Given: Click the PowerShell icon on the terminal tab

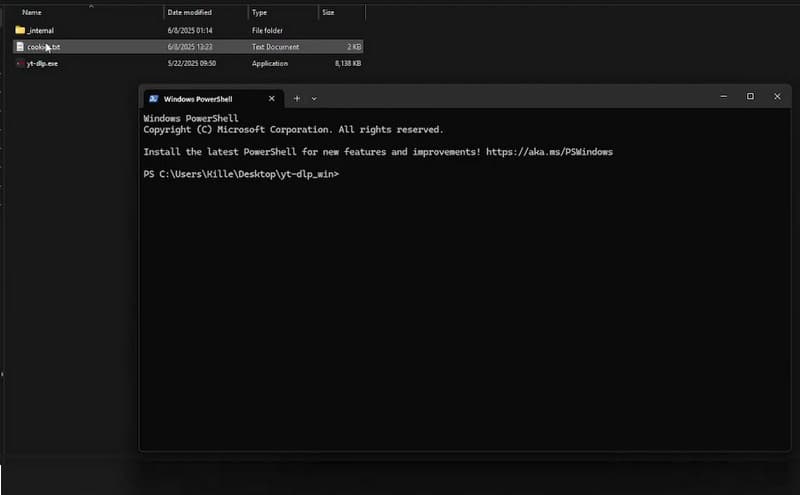Looking at the screenshot, I should [x=154, y=98].
